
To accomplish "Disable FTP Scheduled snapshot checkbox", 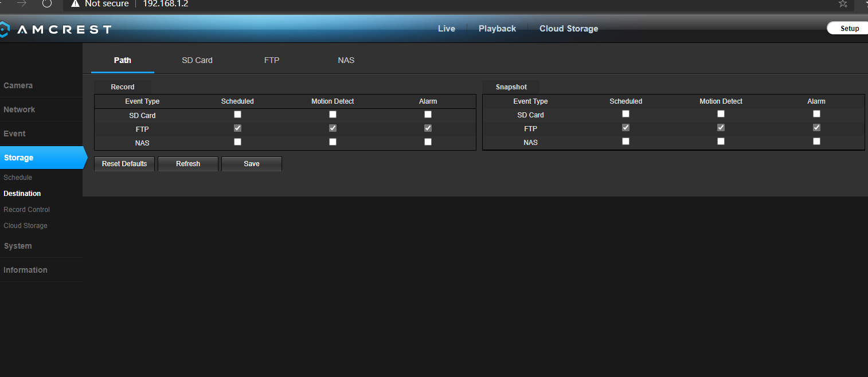I will (x=625, y=128).
